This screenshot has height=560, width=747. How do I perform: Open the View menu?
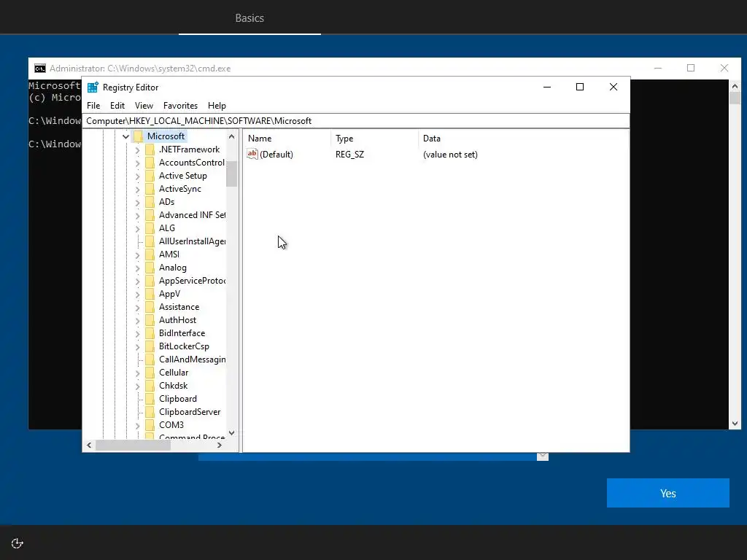pyautogui.click(x=144, y=106)
